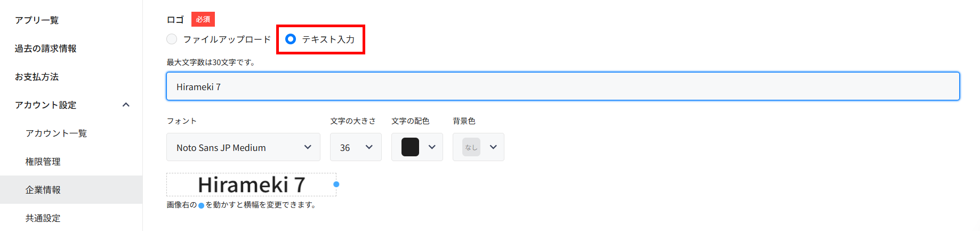This screenshot has width=980, height=231.
Task: Open お支払方法 in the sidebar
Action: click(x=37, y=77)
